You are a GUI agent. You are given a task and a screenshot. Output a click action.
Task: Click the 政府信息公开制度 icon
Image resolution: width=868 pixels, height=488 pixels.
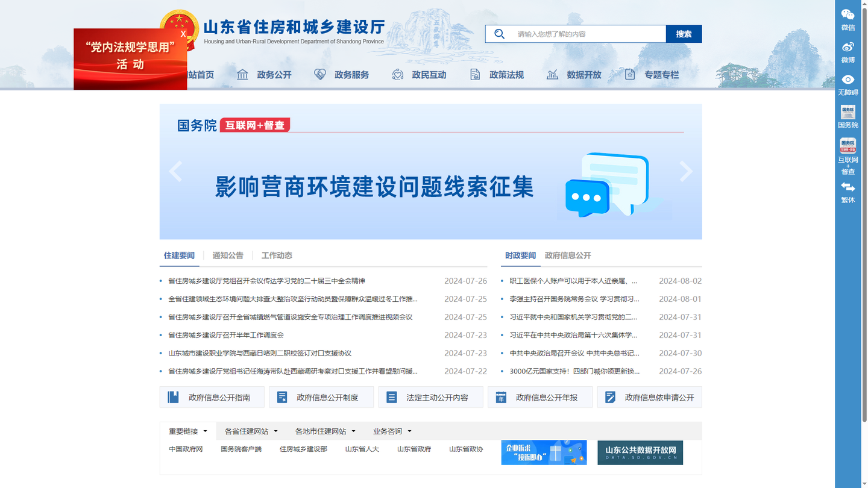(x=281, y=397)
